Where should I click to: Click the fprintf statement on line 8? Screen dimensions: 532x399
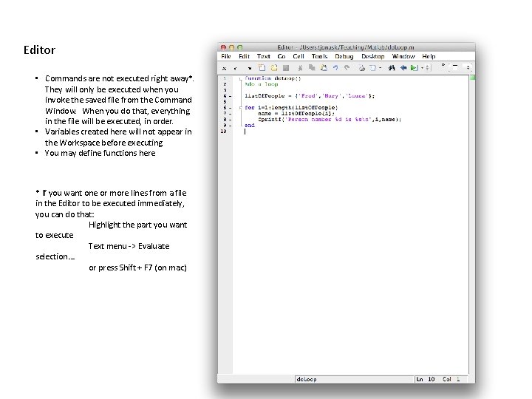coord(329,120)
